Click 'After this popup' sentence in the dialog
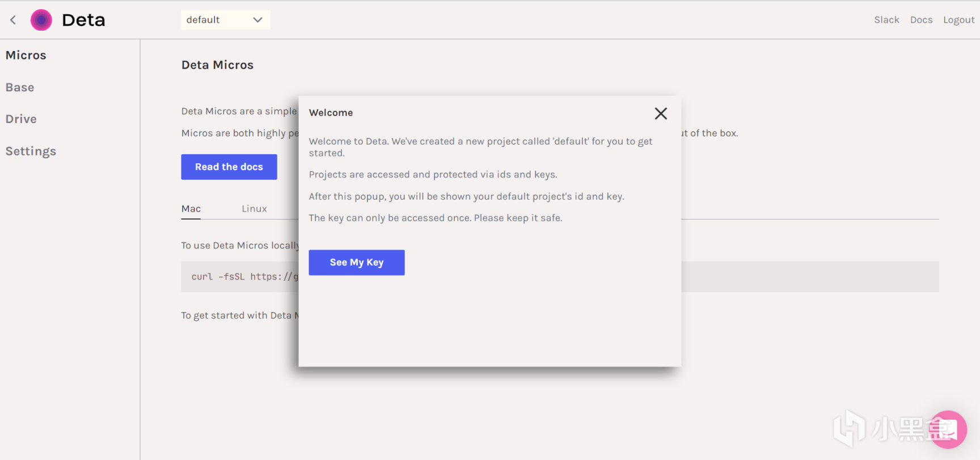980x460 pixels. pyautogui.click(x=466, y=196)
